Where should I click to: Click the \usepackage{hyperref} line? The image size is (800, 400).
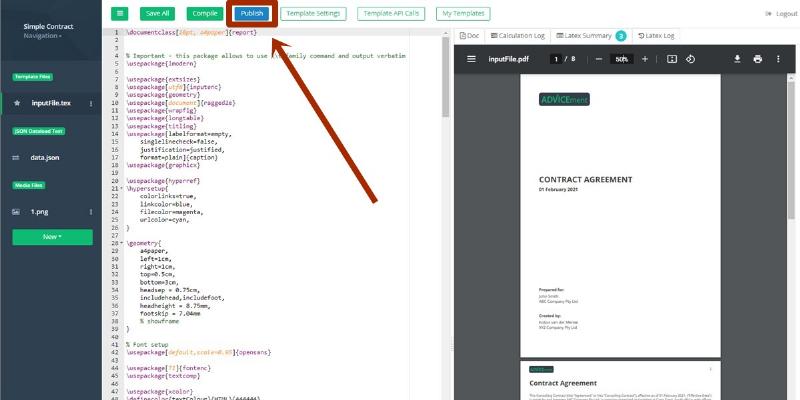pos(163,181)
